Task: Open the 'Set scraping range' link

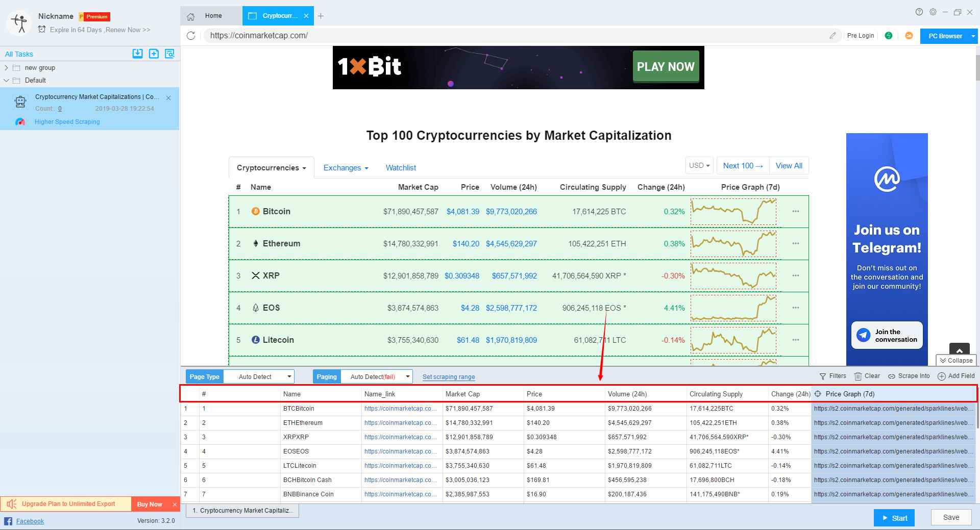Action: [x=448, y=377]
